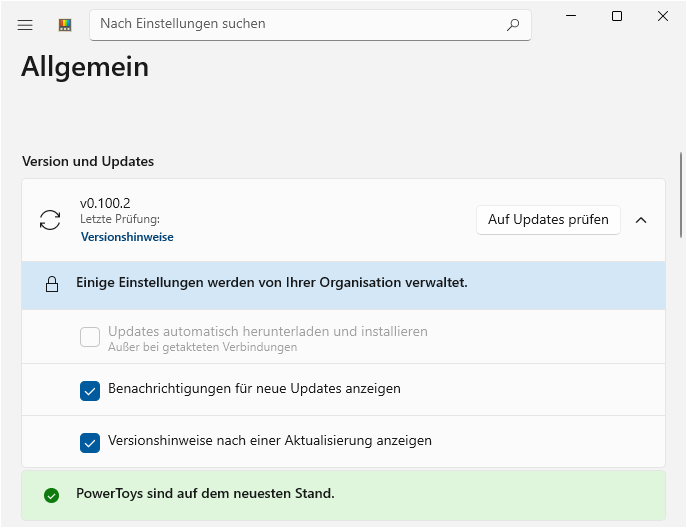The image size is (687, 528).
Task: Click 'Außer bei getakteten Verbindungen' subtext
Action: (x=202, y=347)
